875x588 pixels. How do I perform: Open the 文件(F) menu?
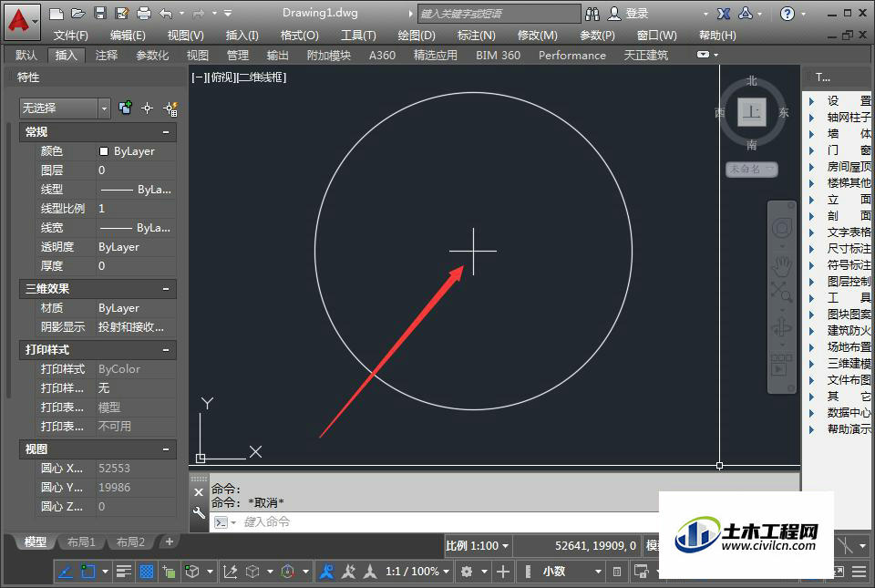tap(71, 36)
